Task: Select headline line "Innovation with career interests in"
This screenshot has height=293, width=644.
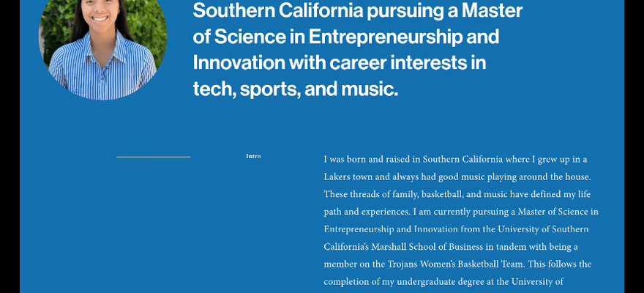Action: 340,63
